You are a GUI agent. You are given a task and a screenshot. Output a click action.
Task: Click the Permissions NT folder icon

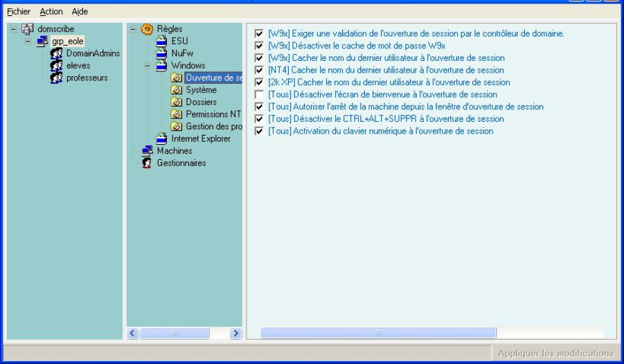click(x=177, y=114)
